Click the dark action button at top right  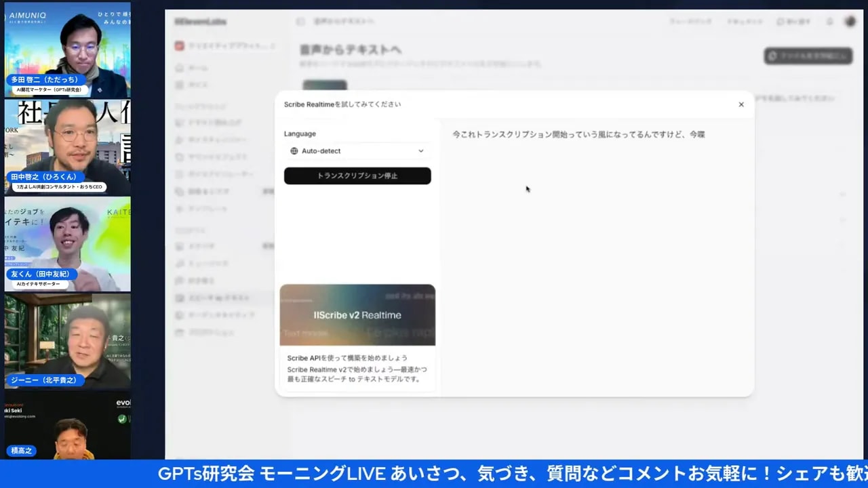[807, 56]
